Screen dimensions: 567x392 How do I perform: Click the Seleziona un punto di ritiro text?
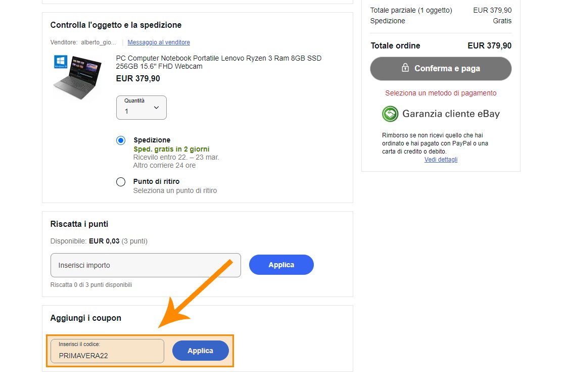coord(175,190)
